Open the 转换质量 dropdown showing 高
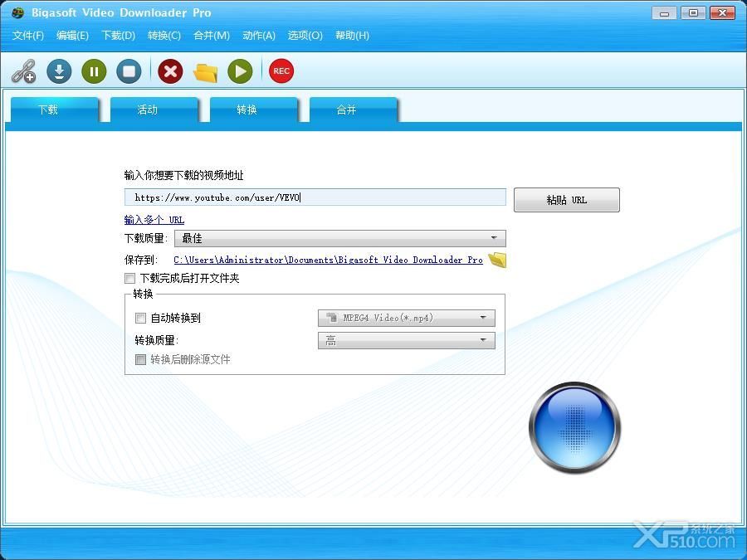Viewport: 747px width, 560px height. (407, 340)
